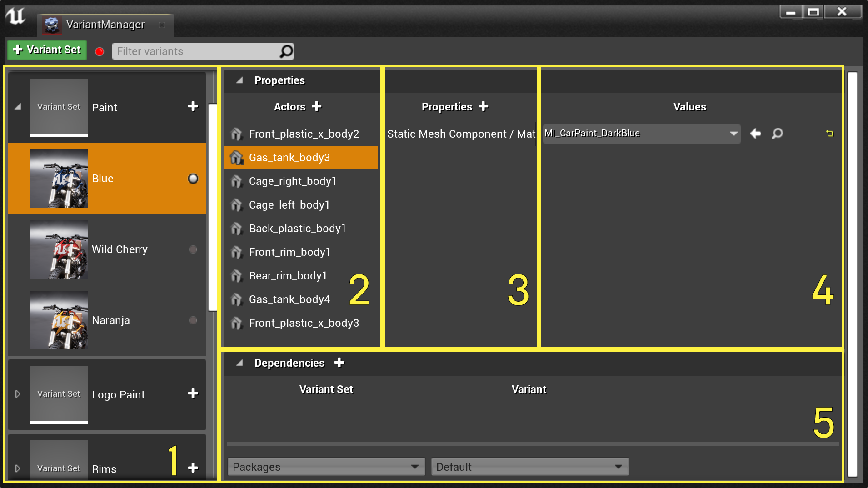Viewport: 868px width, 488px height.
Task: Select actor Front_plastic_x_body2
Action: click(x=301, y=134)
